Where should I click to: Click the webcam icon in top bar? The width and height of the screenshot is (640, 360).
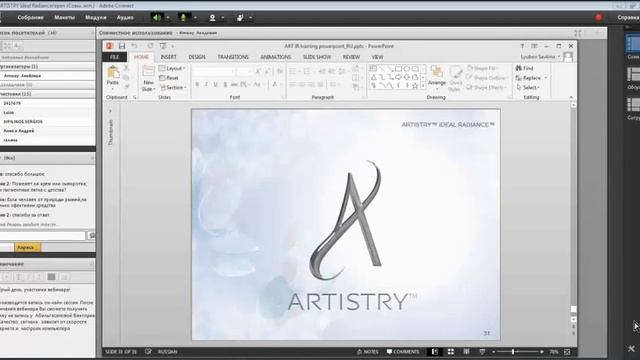pos(212,18)
